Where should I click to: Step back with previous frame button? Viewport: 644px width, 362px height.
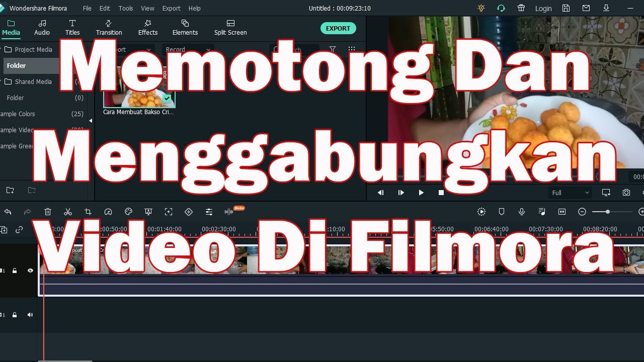coord(381,193)
